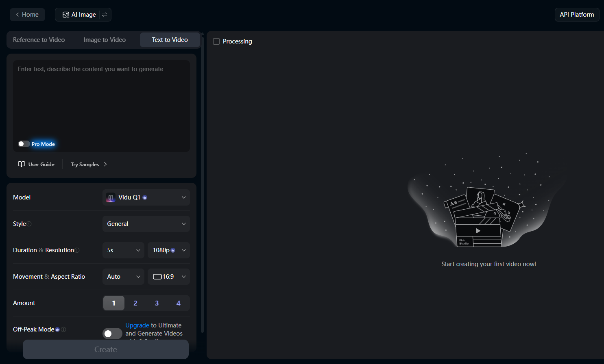Toggle the Pro Mode switch

(24, 144)
